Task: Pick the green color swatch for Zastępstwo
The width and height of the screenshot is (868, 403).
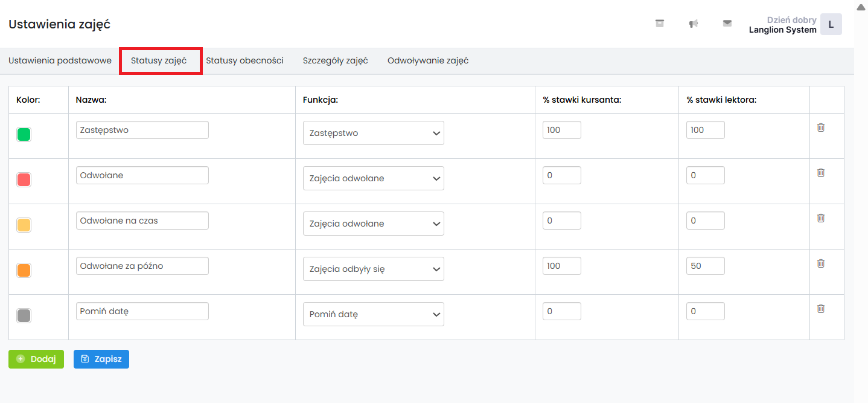Action: pos(24,134)
